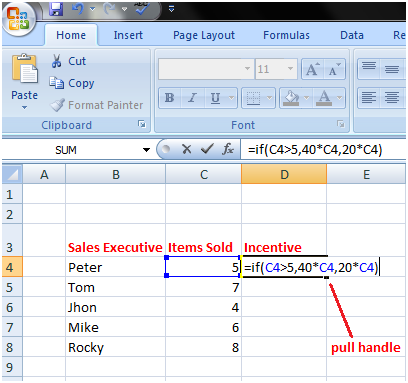Cancel the formula entry with X
Image resolution: width=408 pixels, height=383 pixels.
[187, 149]
